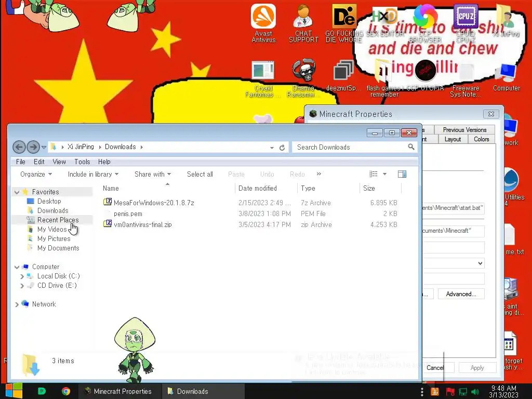This screenshot has height=399, width=532.
Task: Open the deeznutSp desktop icon
Action: [344, 75]
